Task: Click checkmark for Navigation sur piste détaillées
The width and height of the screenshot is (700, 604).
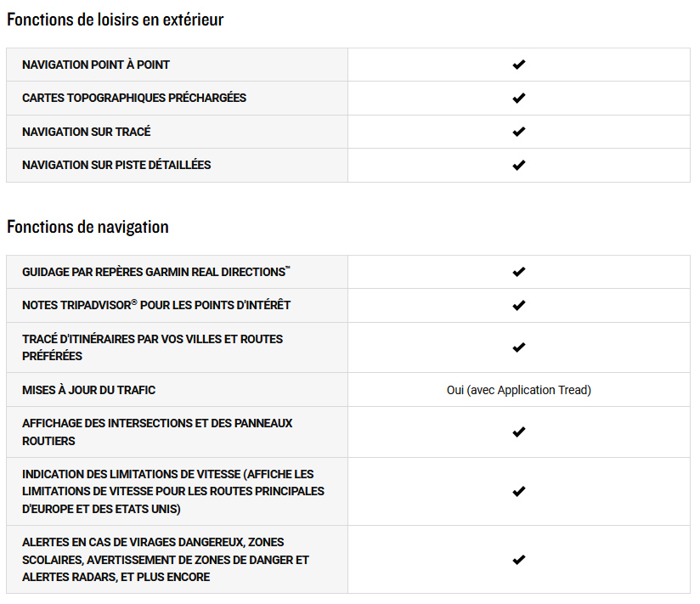Action: pyautogui.click(x=519, y=165)
